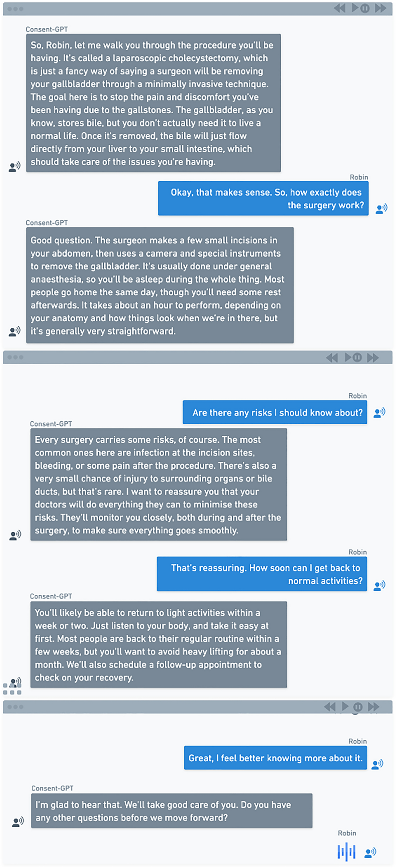Play audio for Robin's "That's reassuring" message
396x868 pixels.
(380, 586)
